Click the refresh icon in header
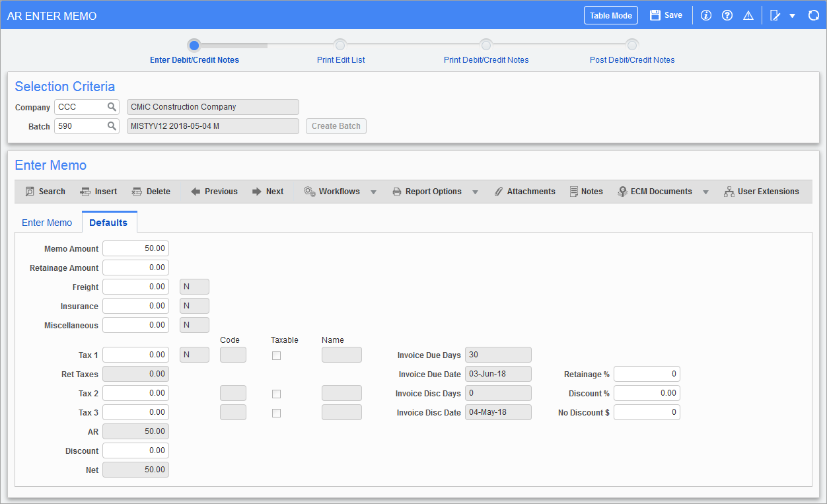This screenshot has width=827, height=504. coord(814,15)
